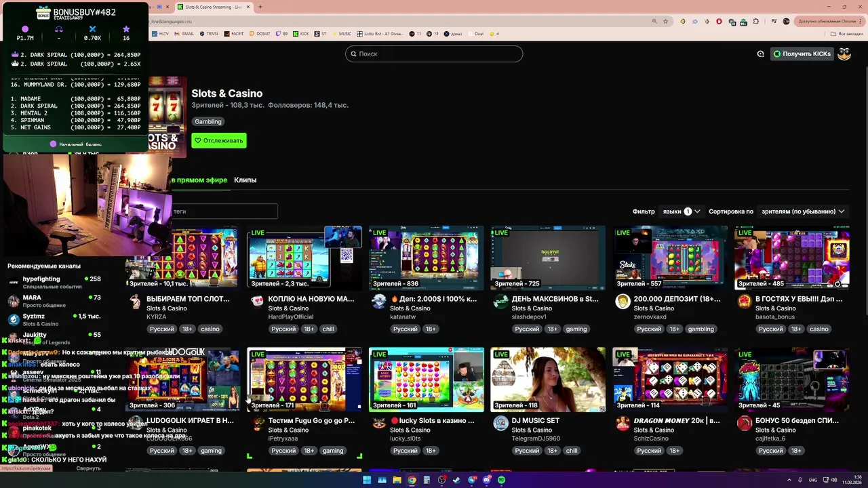Click gambling tag under zernovkaxd stream
Screen dimensions: 868x488
[701, 329]
